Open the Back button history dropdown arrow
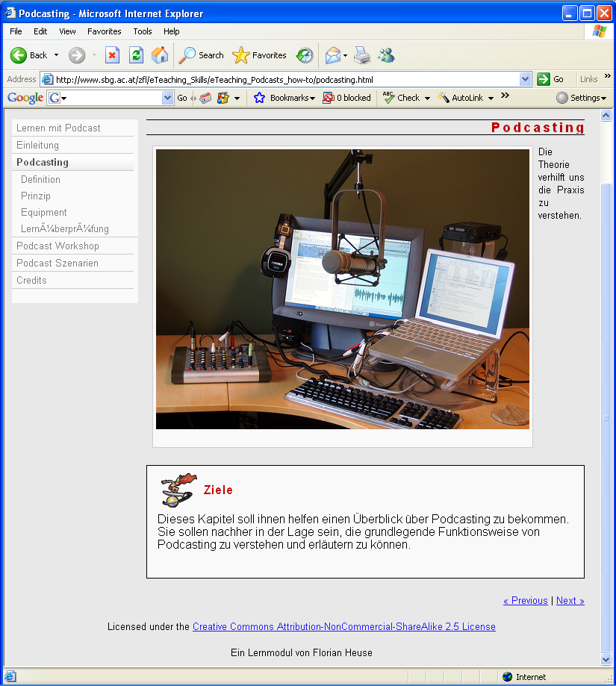The image size is (616, 686). [x=56, y=55]
